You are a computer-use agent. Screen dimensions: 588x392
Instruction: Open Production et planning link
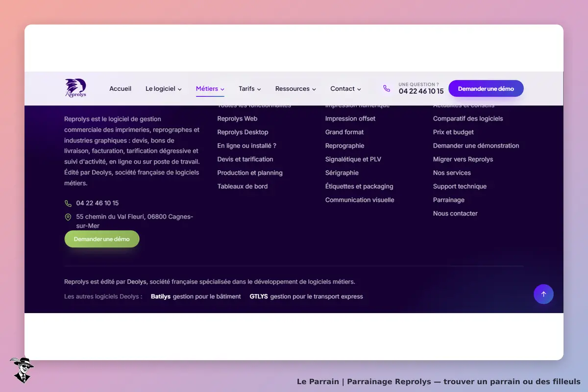(x=250, y=173)
